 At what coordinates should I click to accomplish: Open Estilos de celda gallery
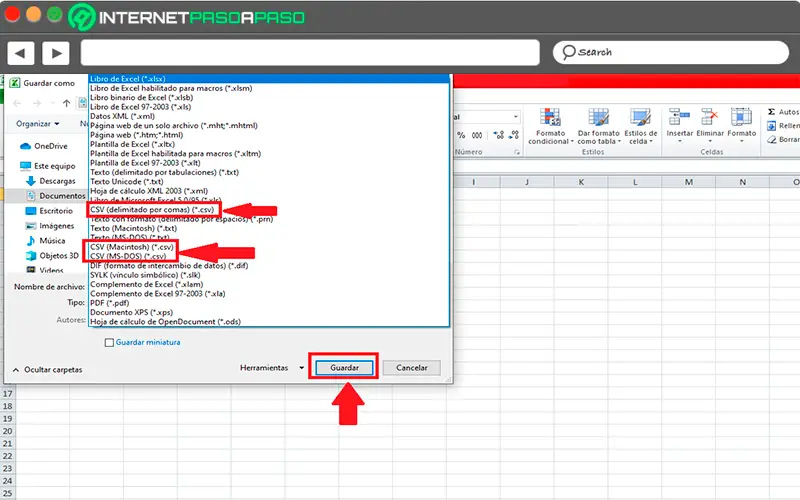pyautogui.click(x=640, y=126)
